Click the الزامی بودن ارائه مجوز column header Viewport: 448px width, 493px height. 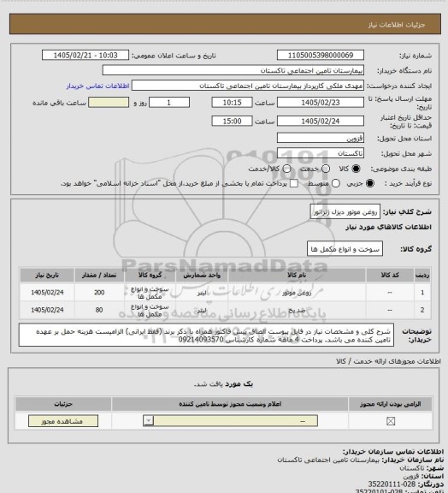click(390, 404)
